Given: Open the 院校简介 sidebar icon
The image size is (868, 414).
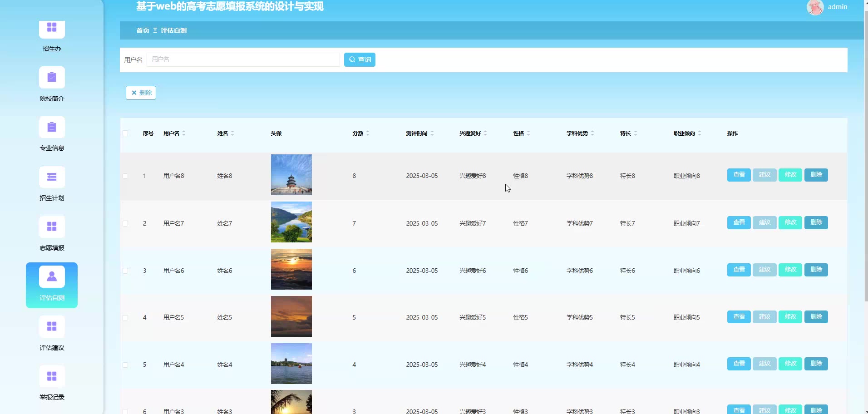Looking at the screenshot, I should tap(52, 78).
